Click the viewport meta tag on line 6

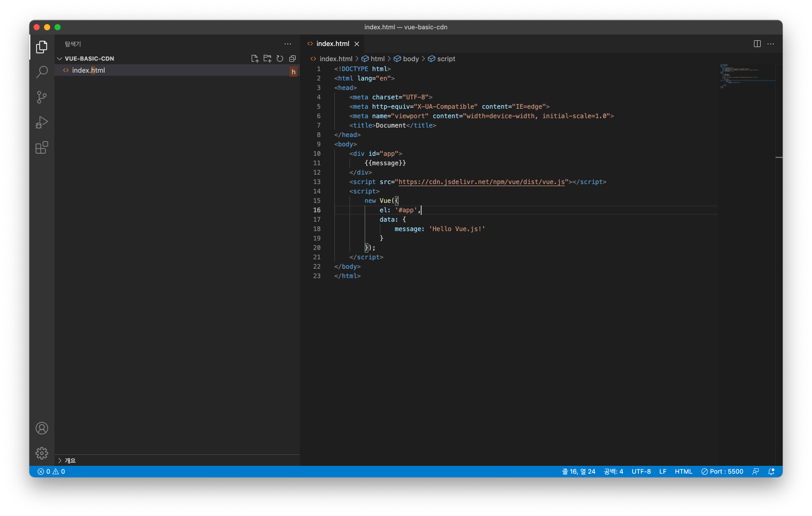click(x=481, y=116)
